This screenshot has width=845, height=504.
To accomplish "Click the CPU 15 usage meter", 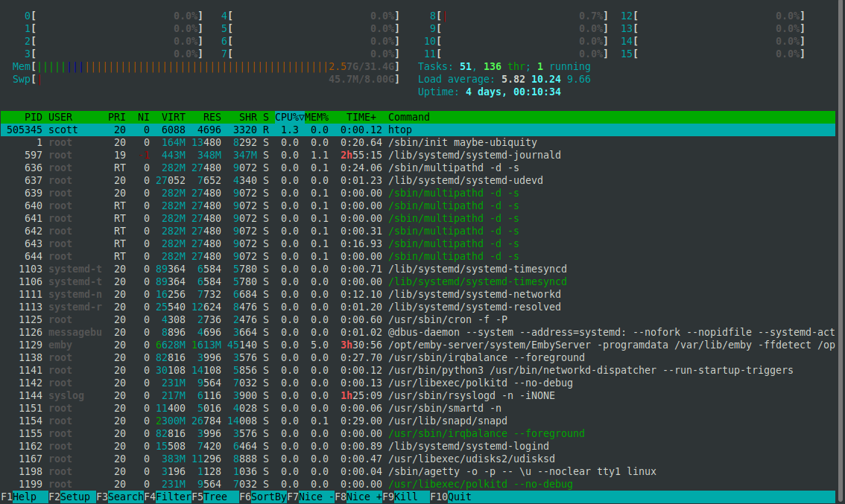I will pos(712,54).
